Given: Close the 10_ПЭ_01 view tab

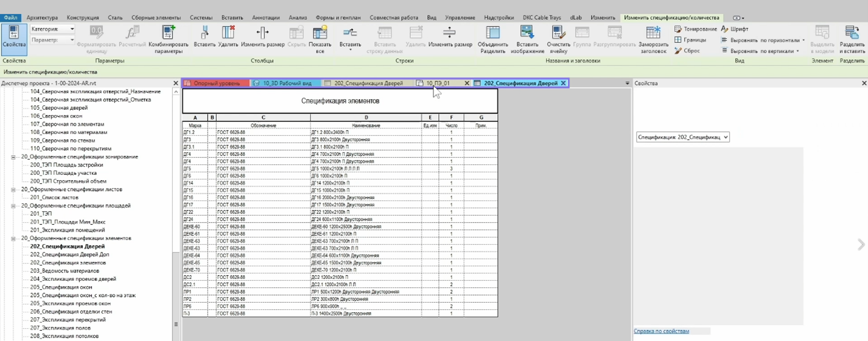Looking at the screenshot, I should coord(467,83).
